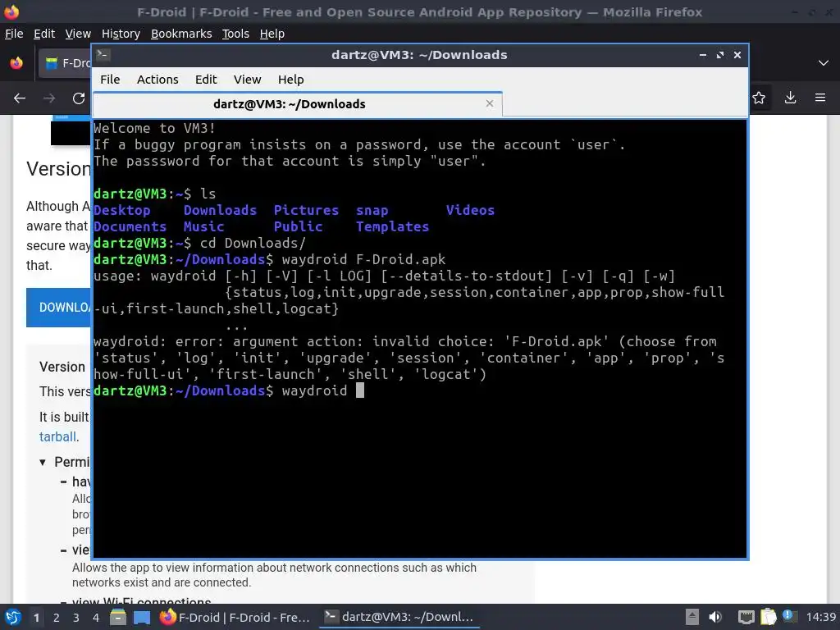Viewport: 840px width, 630px height.
Task: Open the Firefox downloads panel
Action: (x=790, y=98)
